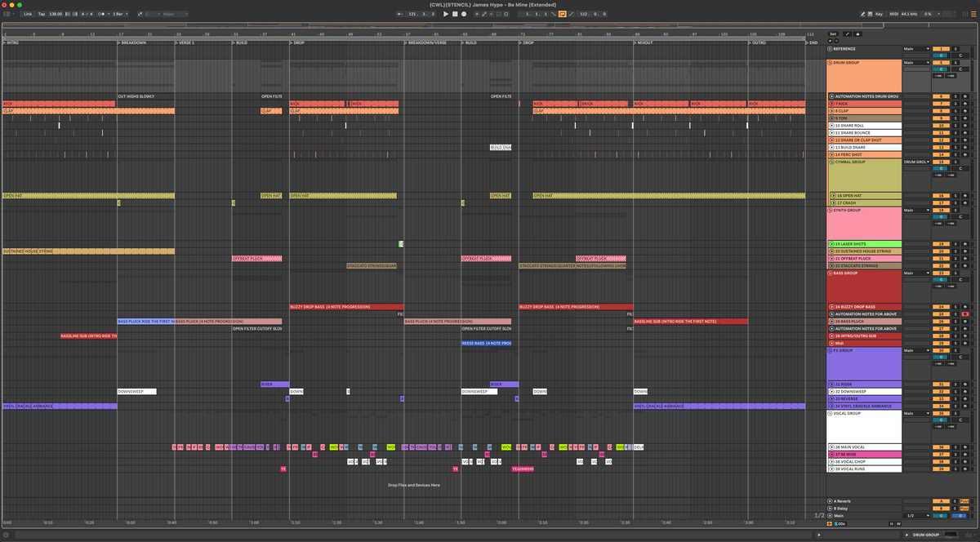
Task: Stop playback with the stop button
Action: coord(454,14)
